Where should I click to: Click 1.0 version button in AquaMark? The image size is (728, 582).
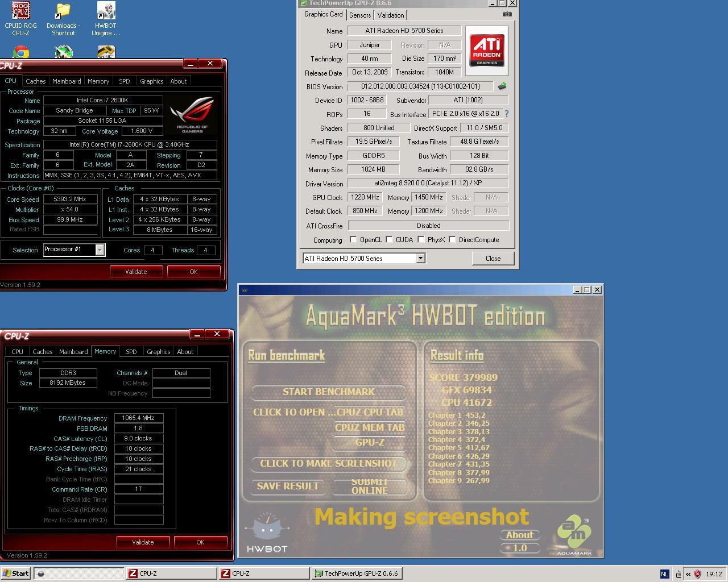[520, 548]
